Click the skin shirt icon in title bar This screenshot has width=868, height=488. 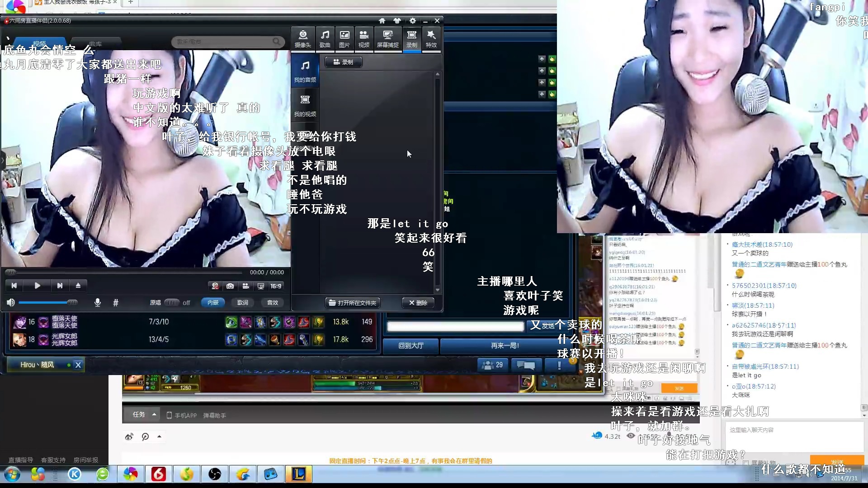click(x=397, y=21)
